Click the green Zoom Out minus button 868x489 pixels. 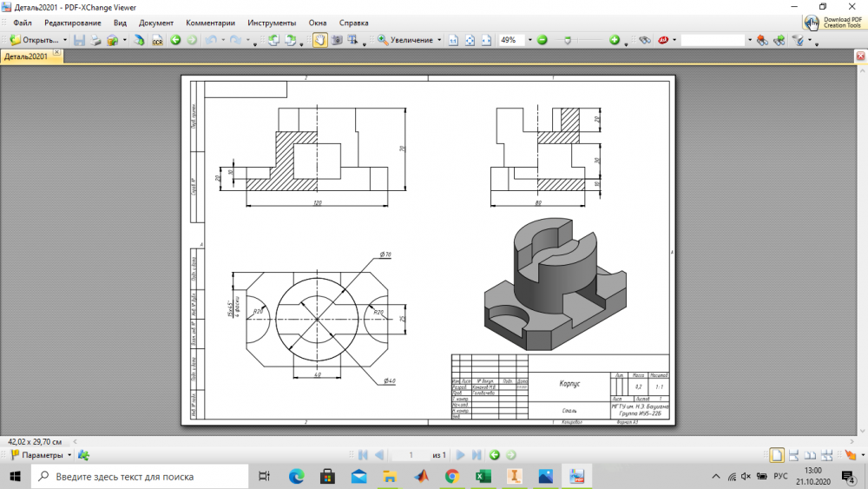pos(542,40)
